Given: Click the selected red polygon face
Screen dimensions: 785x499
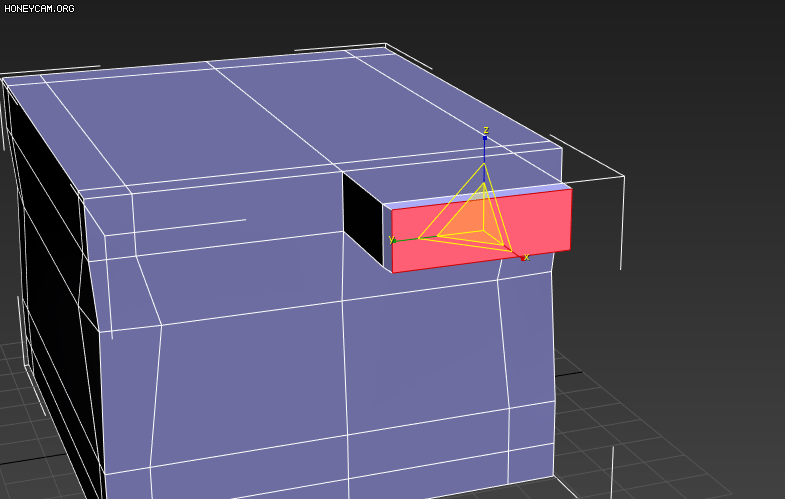Looking at the screenshot, I should pos(482,231).
